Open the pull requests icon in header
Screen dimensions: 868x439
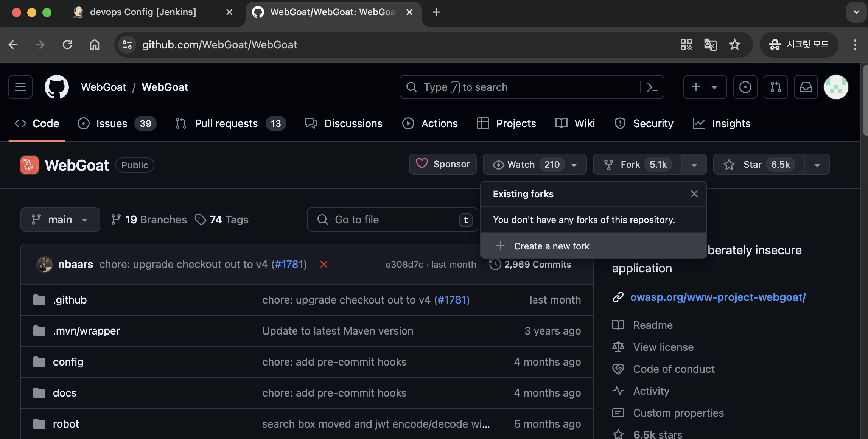point(775,87)
